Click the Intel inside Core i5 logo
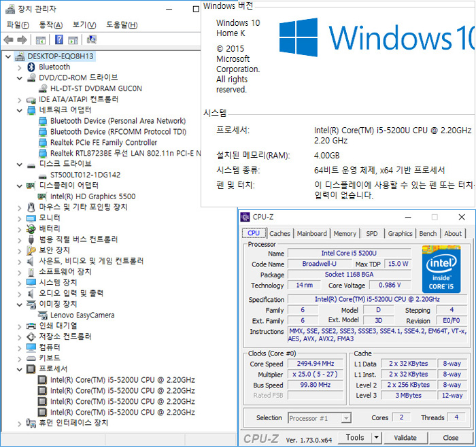 pyautogui.click(x=441, y=269)
